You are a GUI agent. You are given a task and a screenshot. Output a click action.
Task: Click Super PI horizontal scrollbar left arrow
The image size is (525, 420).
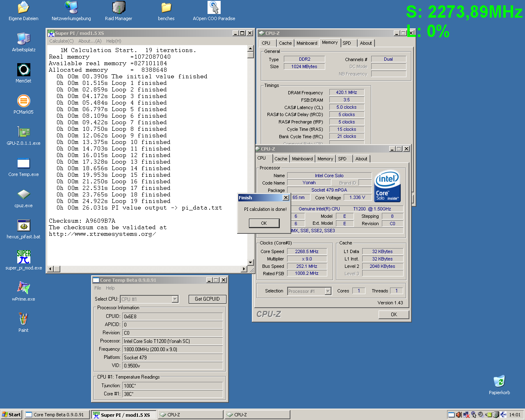click(x=51, y=269)
